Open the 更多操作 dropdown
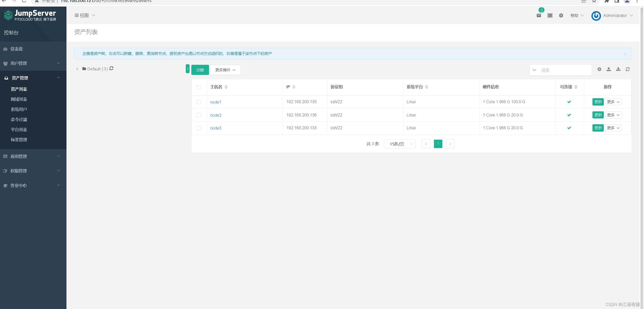This screenshot has height=309, width=644. coord(225,70)
